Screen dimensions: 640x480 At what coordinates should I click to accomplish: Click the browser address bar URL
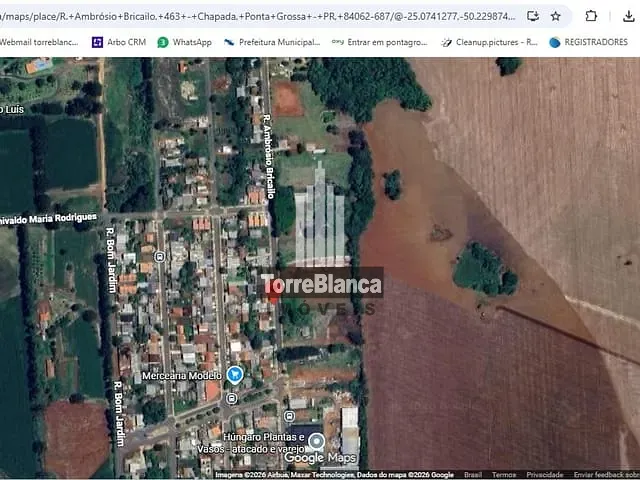click(x=258, y=16)
